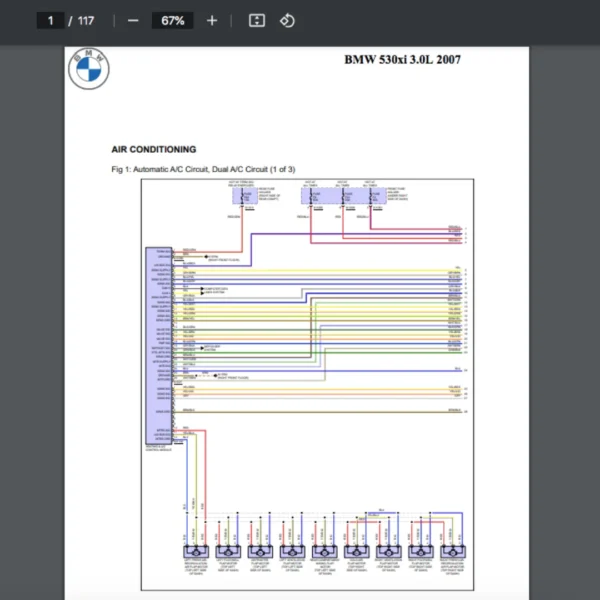
Task: Select the page number input field
Action: [50, 21]
